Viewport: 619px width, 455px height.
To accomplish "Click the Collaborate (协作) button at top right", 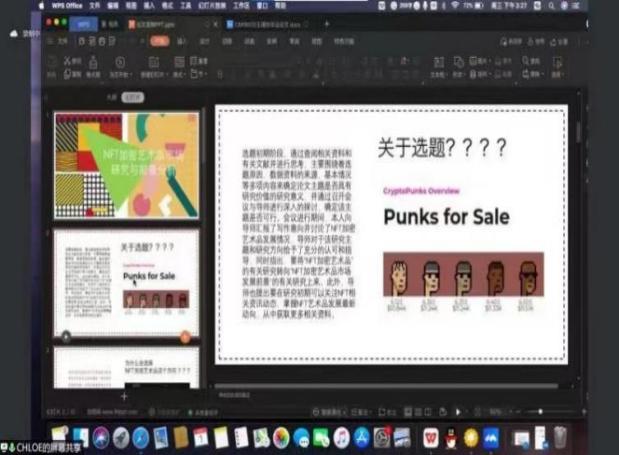I will point(536,41).
